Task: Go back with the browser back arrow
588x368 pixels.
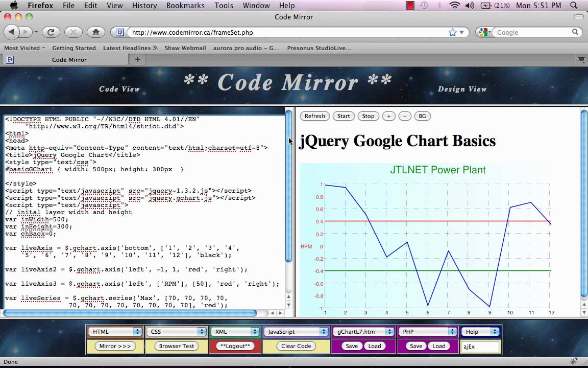Action: pyautogui.click(x=11, y=32)
